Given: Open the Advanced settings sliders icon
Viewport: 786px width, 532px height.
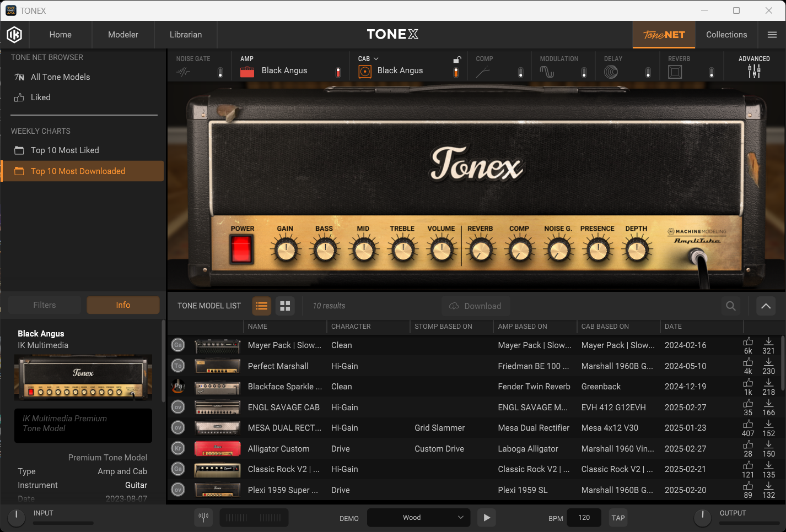Looking at the screenshot, I should pos(754,71).
